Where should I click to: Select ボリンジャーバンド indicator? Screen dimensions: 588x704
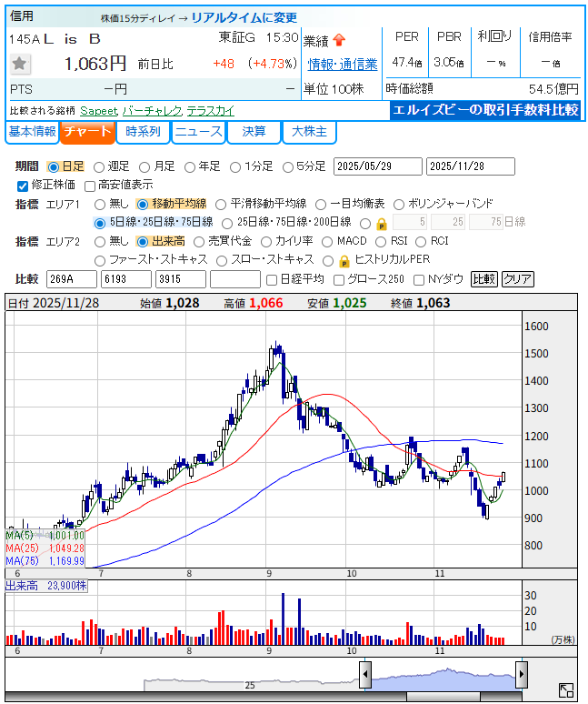point(399,205)
